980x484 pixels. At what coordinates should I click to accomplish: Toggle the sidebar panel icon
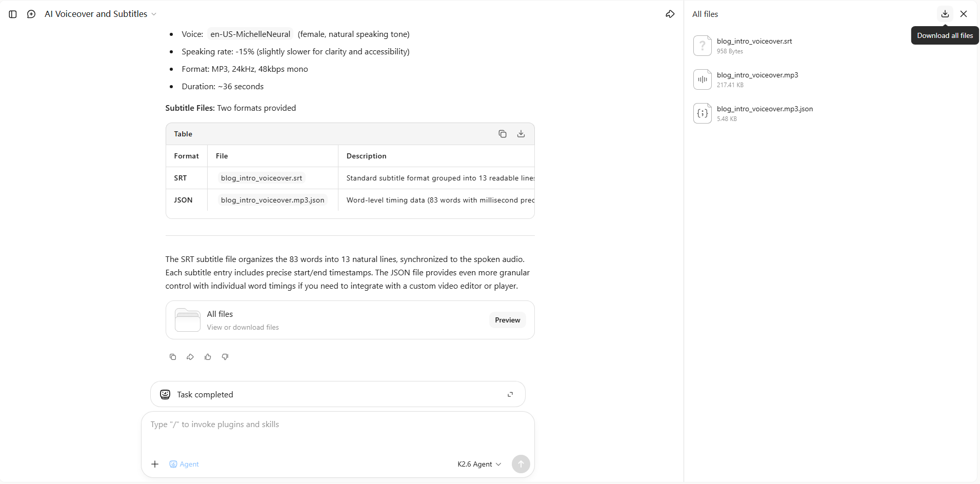[13, 14]
